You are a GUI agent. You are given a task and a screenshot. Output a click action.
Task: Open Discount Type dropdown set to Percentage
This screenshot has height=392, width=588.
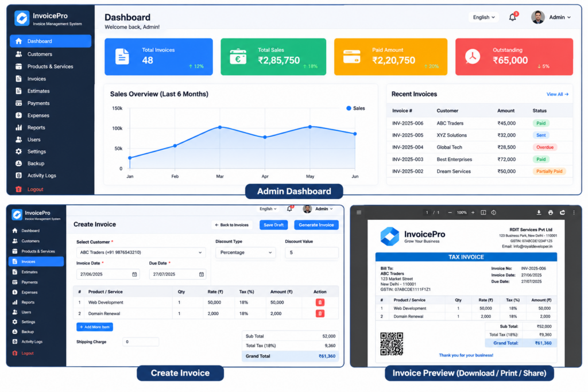[x=246, y=252]
